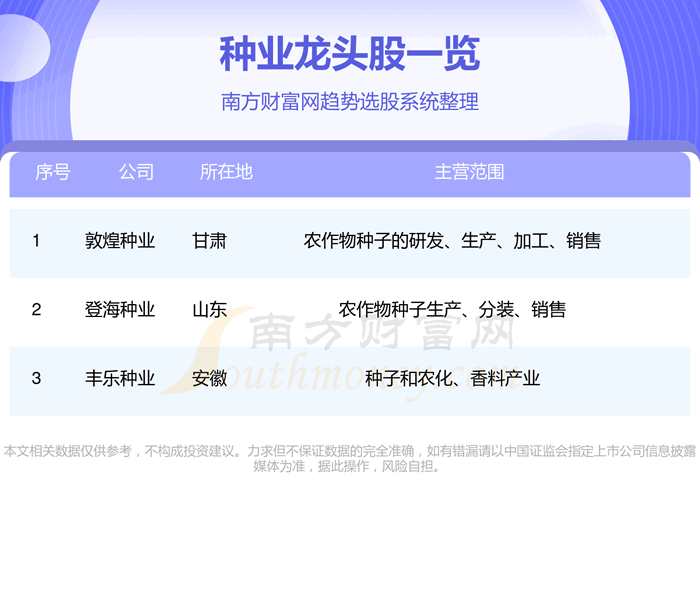This screenshot has height=613, width=700.
Task: Click the 安徽 location cell
Action: [x=209, y=378]
